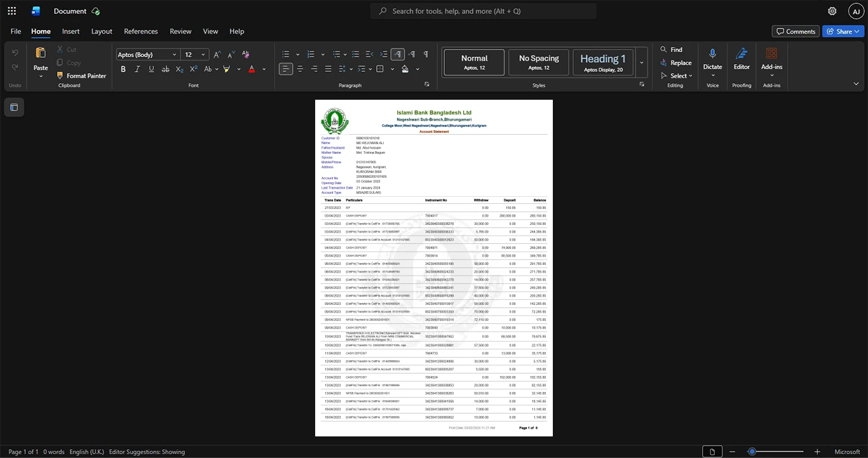868x458 pixels.
Task: Open font color dropdown arrow
Action: click(x=264, y=69)
